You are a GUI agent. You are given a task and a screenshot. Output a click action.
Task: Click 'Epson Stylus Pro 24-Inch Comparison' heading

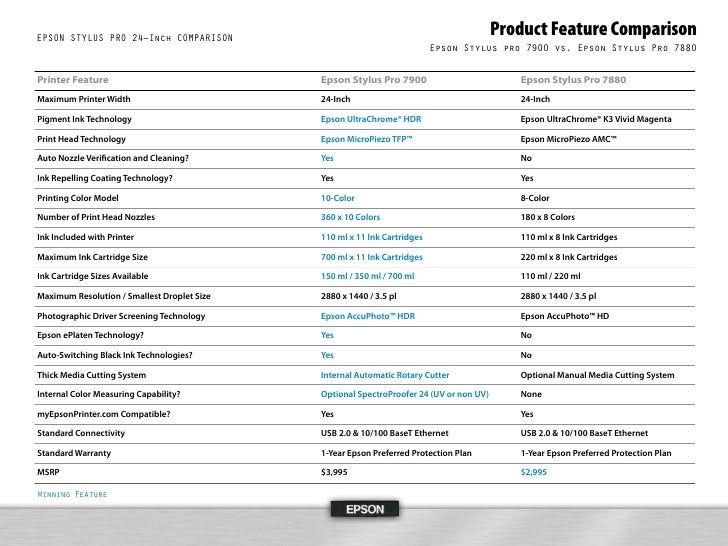135,38
